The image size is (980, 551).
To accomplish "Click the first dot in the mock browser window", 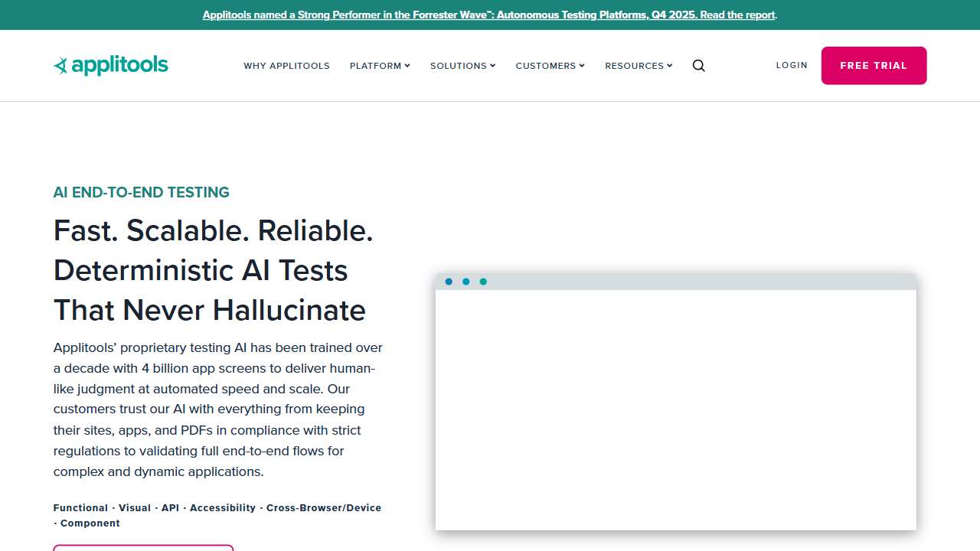I will click(x=449, y=282).
